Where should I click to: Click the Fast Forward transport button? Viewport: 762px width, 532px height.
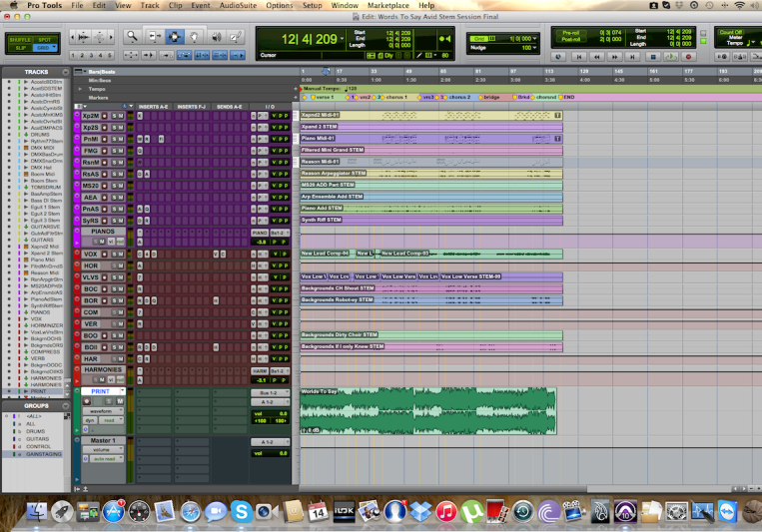[615, 57]
